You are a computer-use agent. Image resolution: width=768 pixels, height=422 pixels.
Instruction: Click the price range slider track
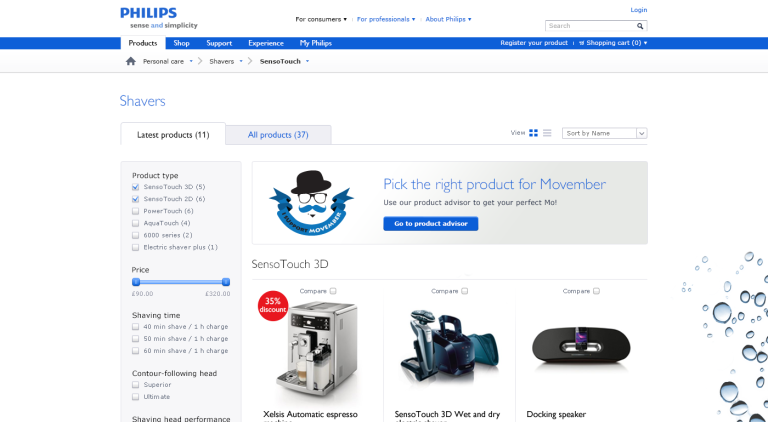coord(181,282)
